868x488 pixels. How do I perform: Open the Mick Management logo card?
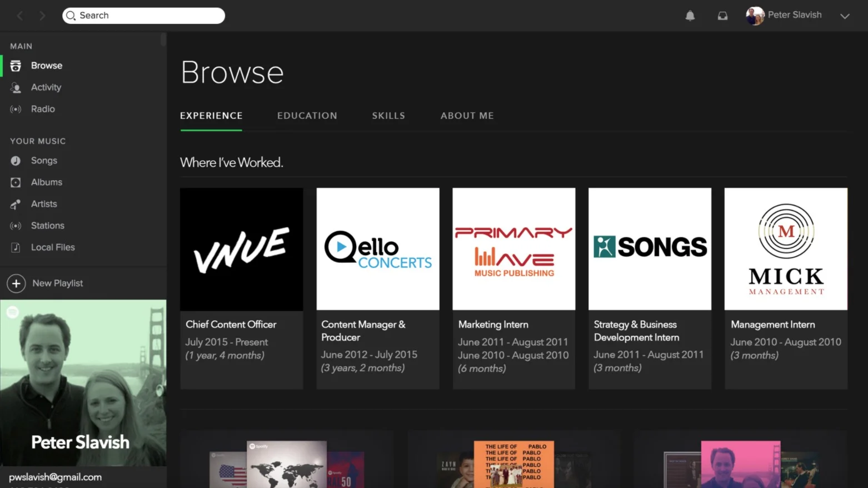coord(786,249)
